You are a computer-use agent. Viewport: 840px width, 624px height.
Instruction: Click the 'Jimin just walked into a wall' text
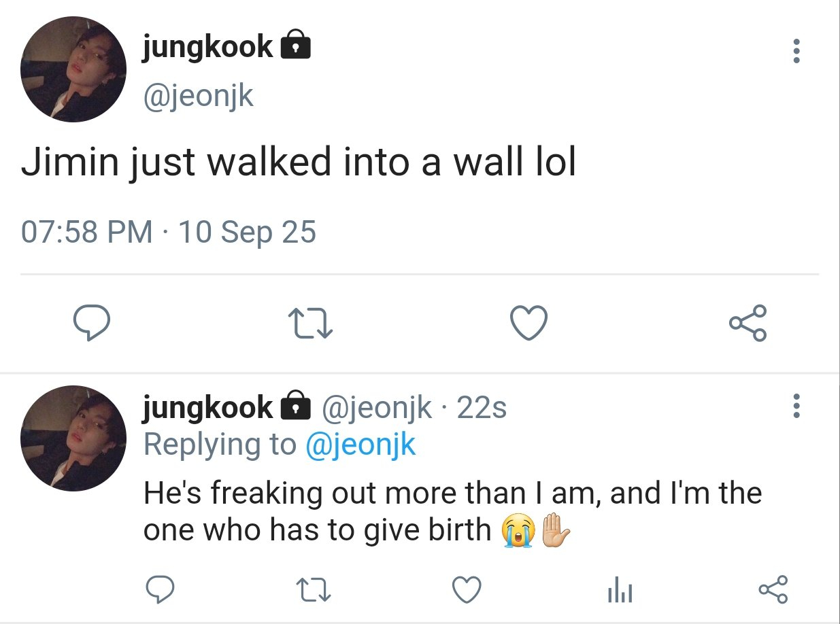point(299,164)
